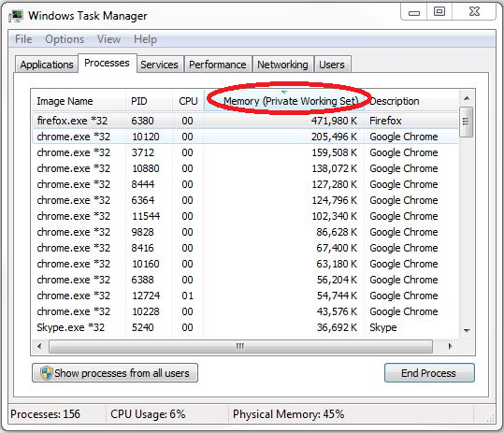
Task: Select the Processes tab
Action: (107, 63)
